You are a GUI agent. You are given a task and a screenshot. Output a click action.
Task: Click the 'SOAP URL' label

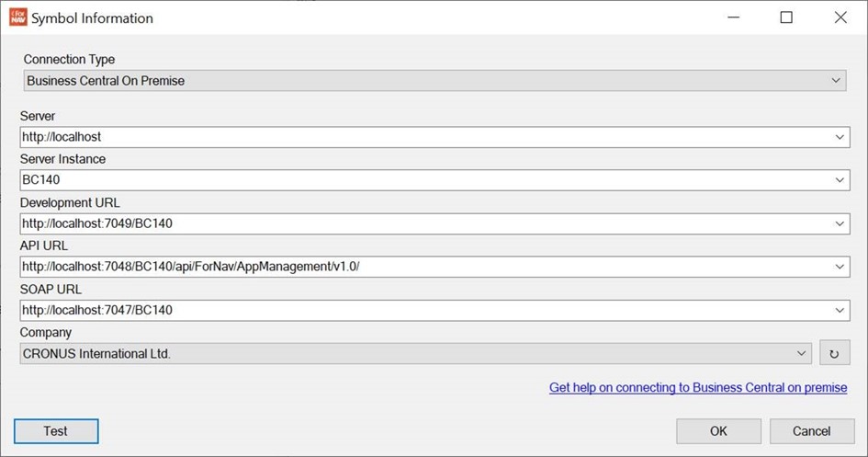click(x=51, y=289)
